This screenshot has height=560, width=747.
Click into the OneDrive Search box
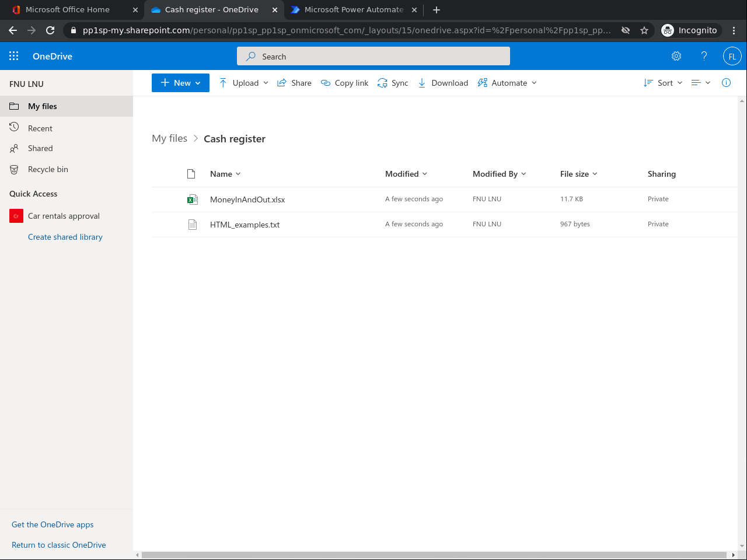373,57
